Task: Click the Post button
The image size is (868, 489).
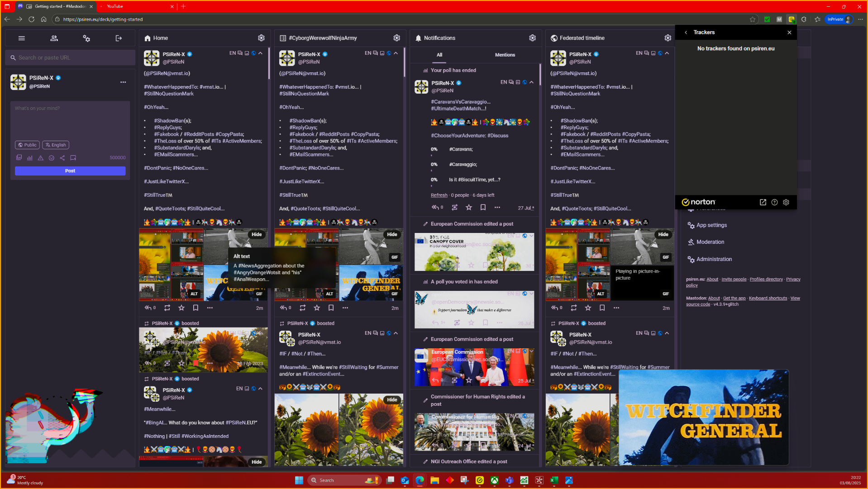Action: [70, 171]
